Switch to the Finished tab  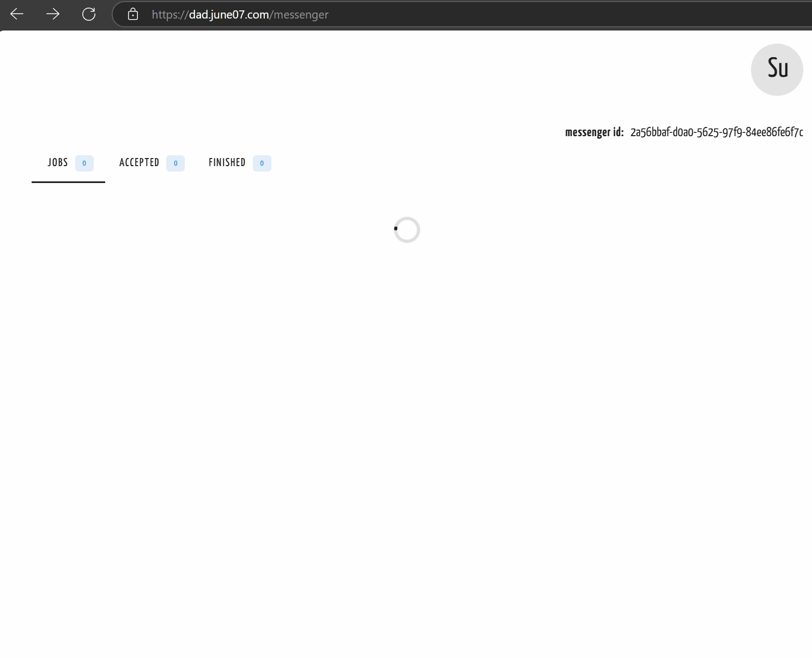click(240, 163)
